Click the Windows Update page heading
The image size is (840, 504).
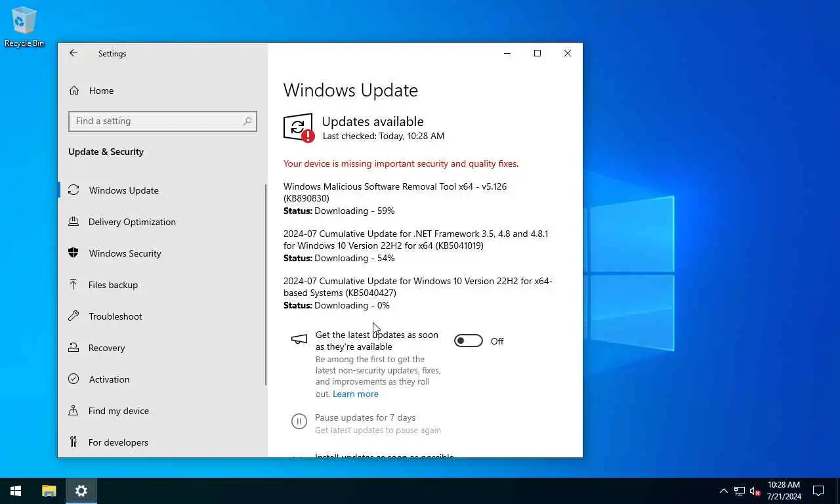tap(350, 91)
